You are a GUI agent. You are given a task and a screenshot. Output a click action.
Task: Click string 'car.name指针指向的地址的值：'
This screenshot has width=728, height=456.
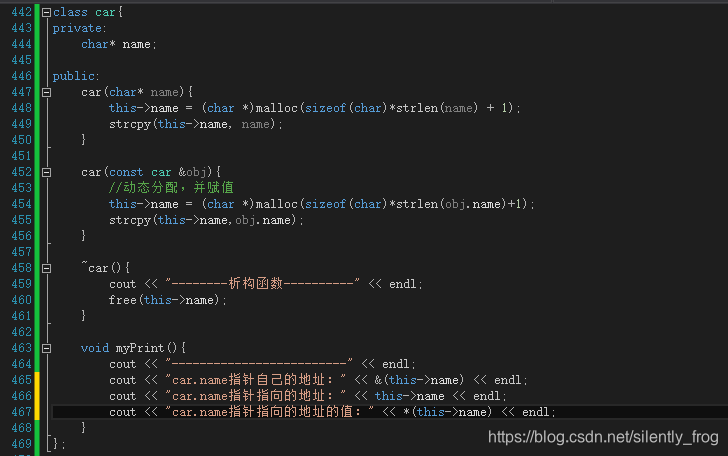point(270,412)
